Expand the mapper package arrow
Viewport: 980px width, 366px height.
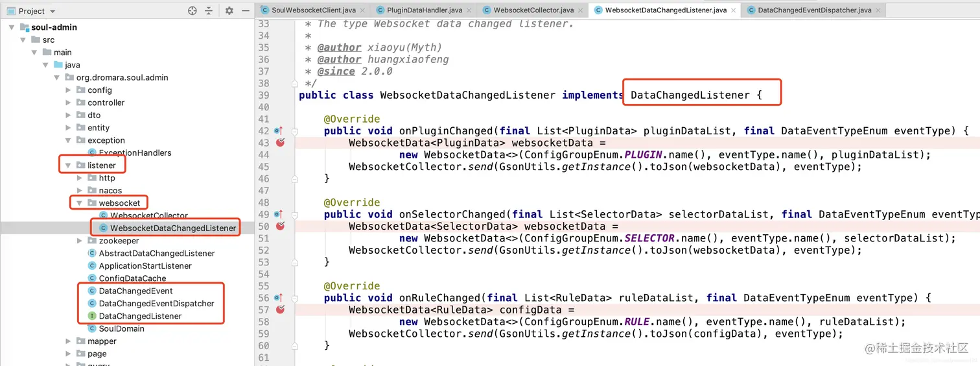pos(69,341)
